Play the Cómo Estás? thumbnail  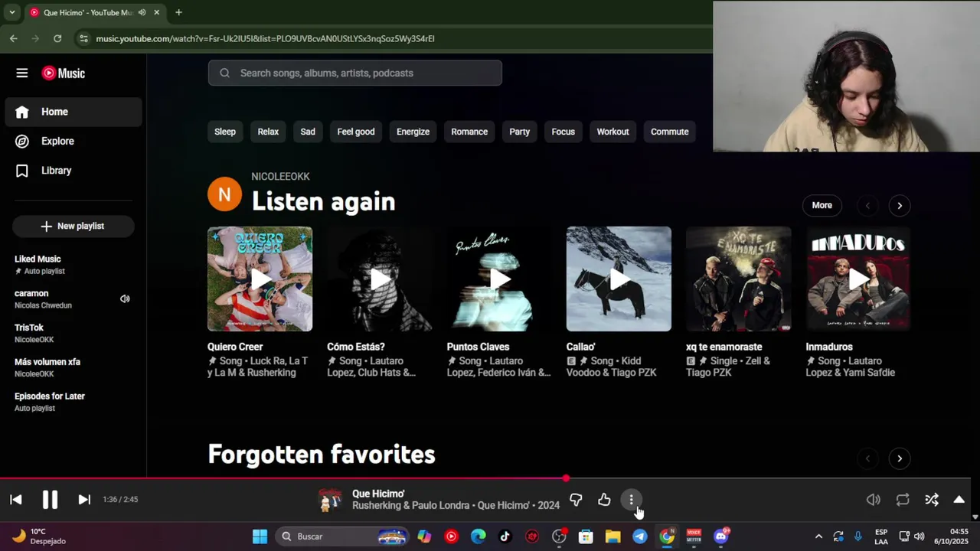pos(380,279)
